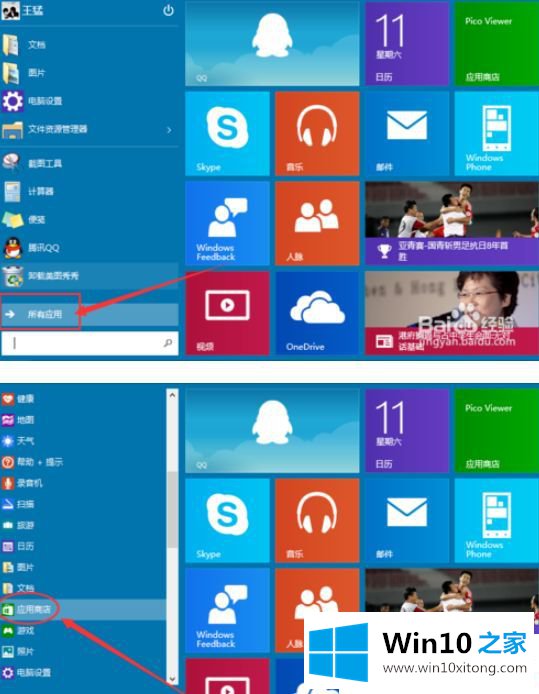Open Windows Feedback tile in the bottom screenshot
Screen dimensions: 539x694
(227, 610)
